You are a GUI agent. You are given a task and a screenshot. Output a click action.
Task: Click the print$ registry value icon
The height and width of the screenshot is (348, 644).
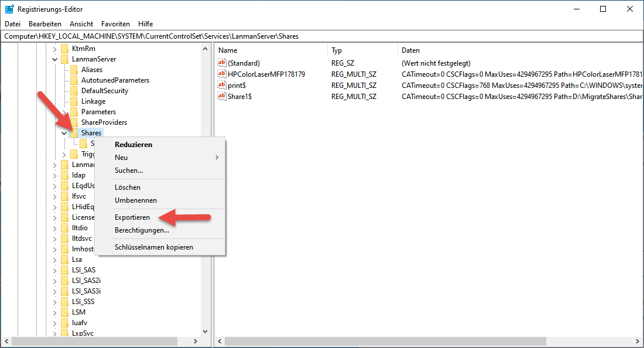point(222,85)
